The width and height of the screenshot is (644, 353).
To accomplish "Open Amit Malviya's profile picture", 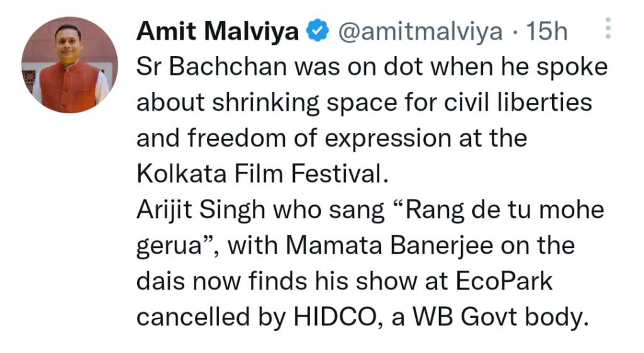I will coord(70,65).
